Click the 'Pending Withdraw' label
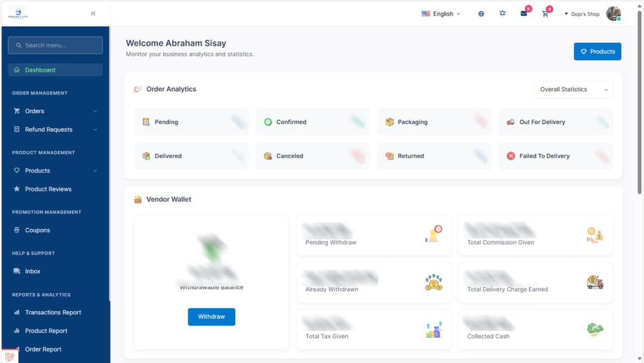The image size is (644, 363). coord(330,242)
